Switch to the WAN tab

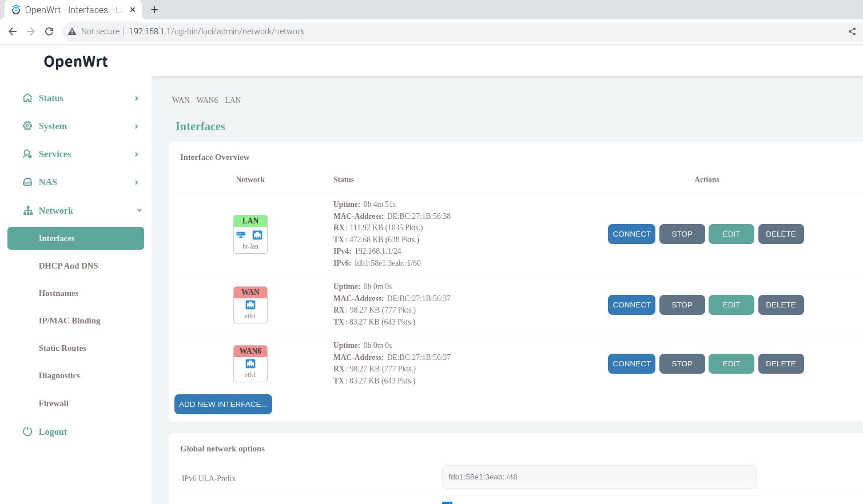pos(181,100)
